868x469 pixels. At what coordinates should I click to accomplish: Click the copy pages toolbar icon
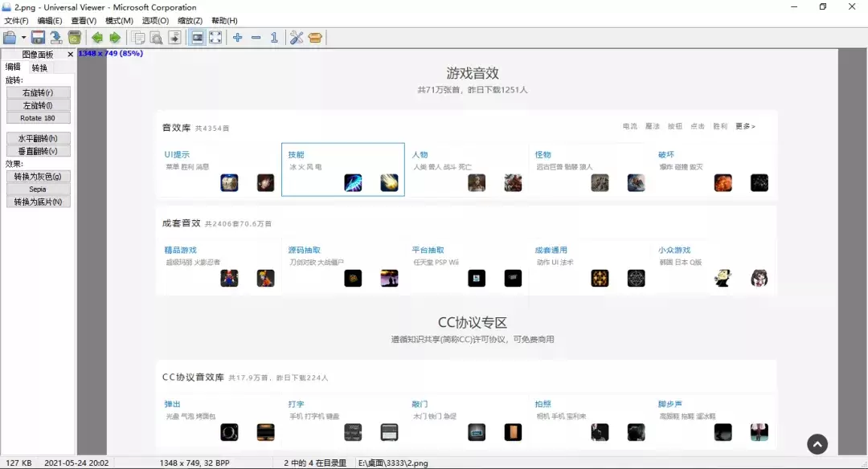pos(138,38)
